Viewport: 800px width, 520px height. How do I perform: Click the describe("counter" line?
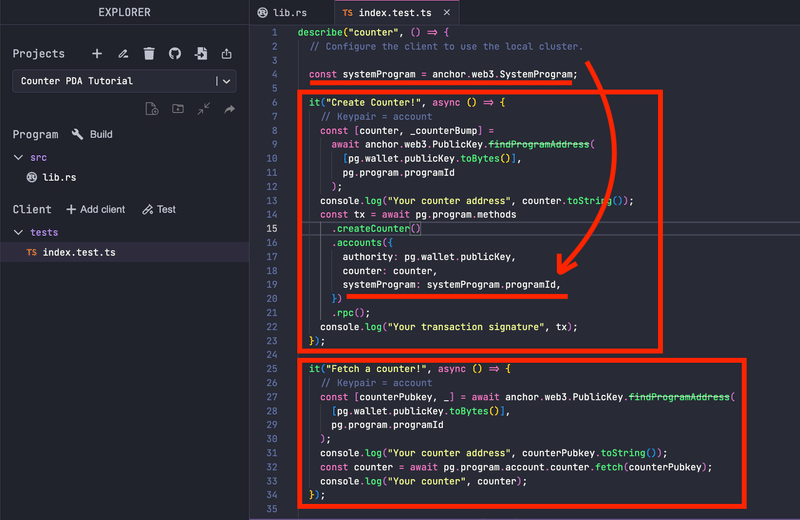point(373,32)
